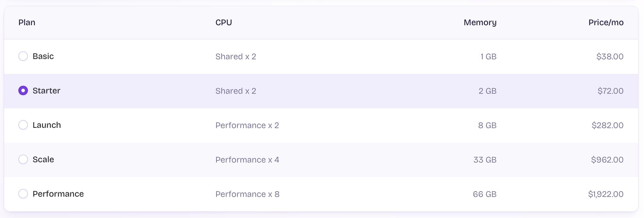Click the Performance plan name label

pyautogui.click(x=58, y=194)
